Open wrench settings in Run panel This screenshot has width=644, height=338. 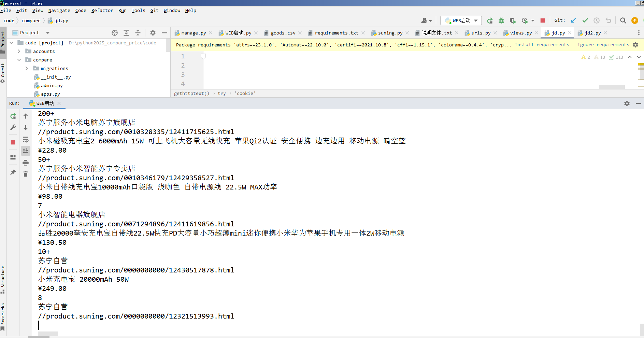(13, 128)
